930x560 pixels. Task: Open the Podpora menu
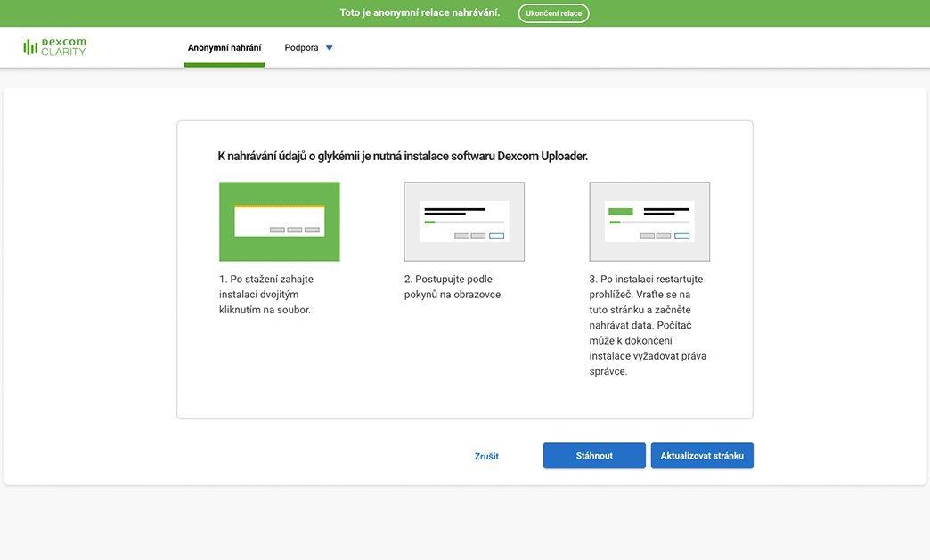tap(302, 48)
